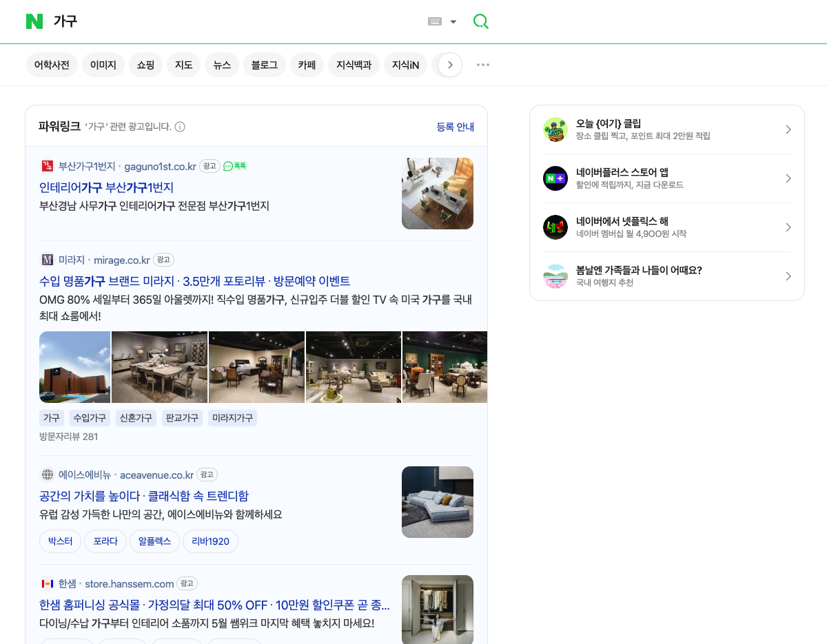Open 인테리어가구 부산가구1번지 headline
This screenshot has width=827, height=644.
pyautogui.click(x=106, y=187)
